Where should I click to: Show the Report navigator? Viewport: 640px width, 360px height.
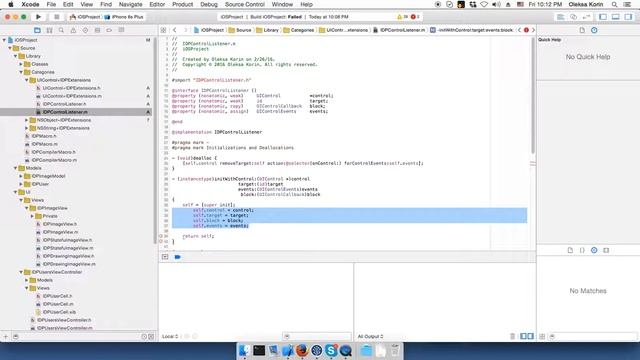(121, 30)
